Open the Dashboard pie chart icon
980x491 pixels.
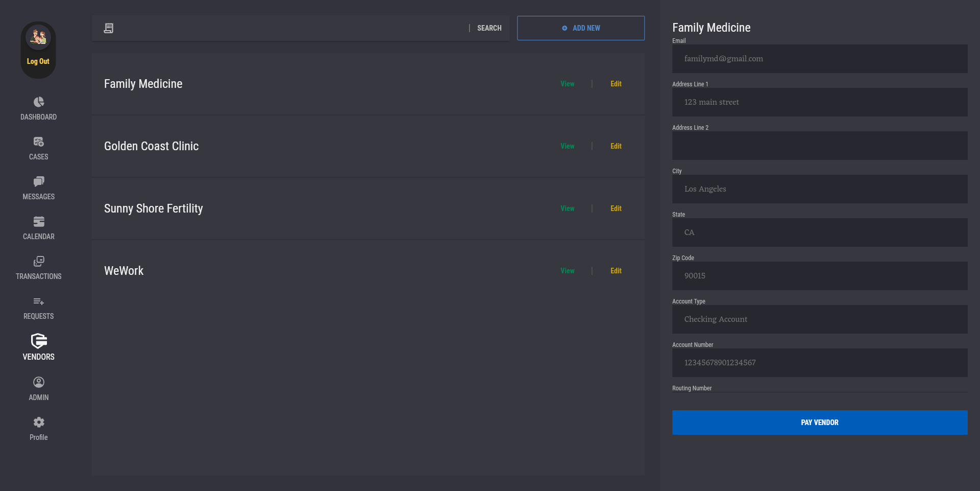(39, 102)
